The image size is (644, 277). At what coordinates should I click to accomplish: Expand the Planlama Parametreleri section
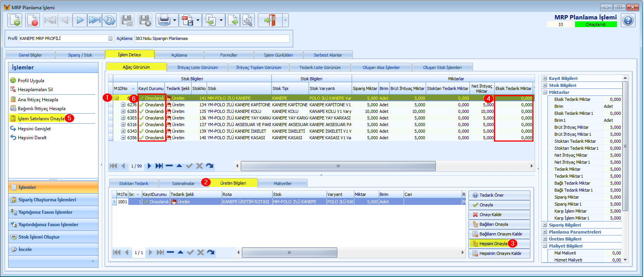545,232
